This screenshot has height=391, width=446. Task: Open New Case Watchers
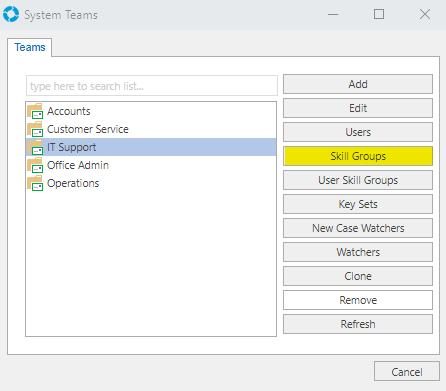(x=358, y=228)
